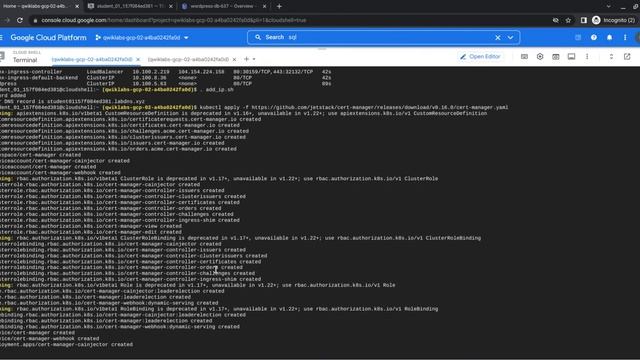Reload the current page
This screenshot has width=640, height=360.
[20, 20]
